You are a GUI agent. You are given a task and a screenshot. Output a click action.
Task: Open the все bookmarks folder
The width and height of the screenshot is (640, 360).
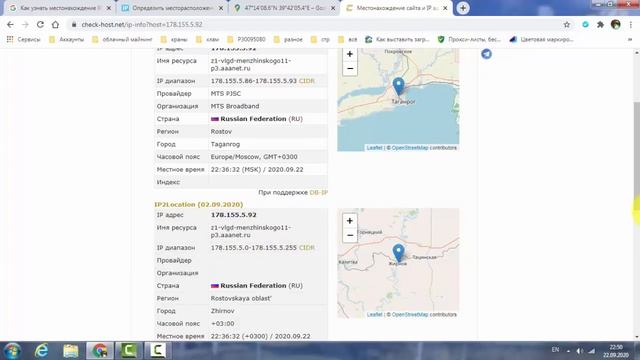tap(348, 40)
